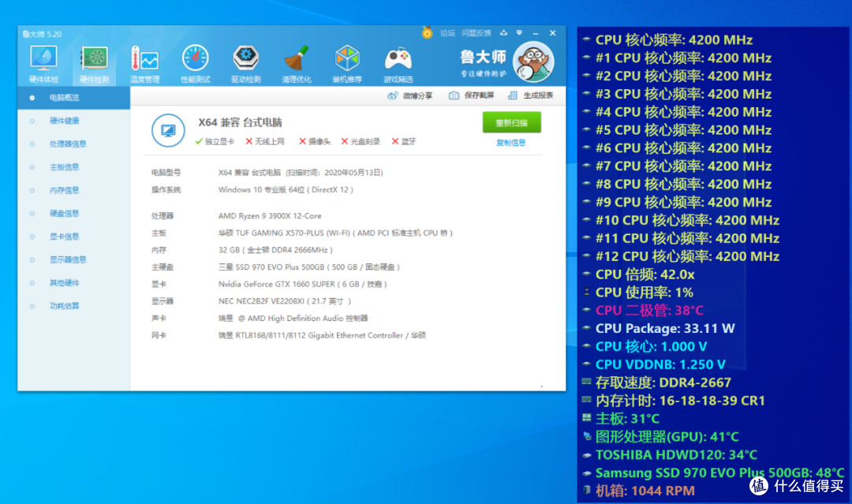Click the network card value RTL8168 Gigabit Ethernet

(322, 335)
